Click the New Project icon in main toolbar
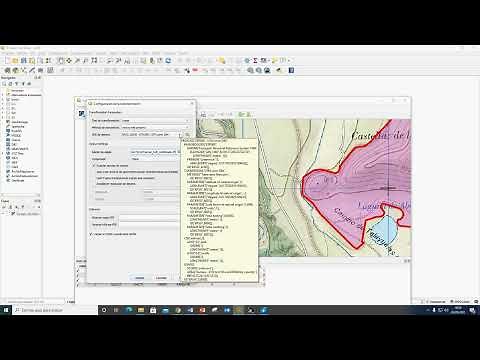Screen dimensions: 480x360 [x=7, y=61]
